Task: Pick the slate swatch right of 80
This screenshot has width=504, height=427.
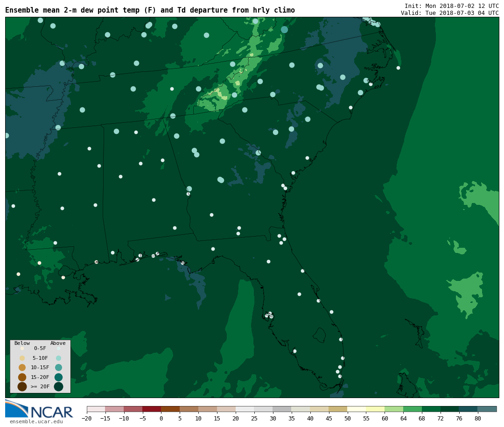Action: pyautogui.click(x=487, y=409)
